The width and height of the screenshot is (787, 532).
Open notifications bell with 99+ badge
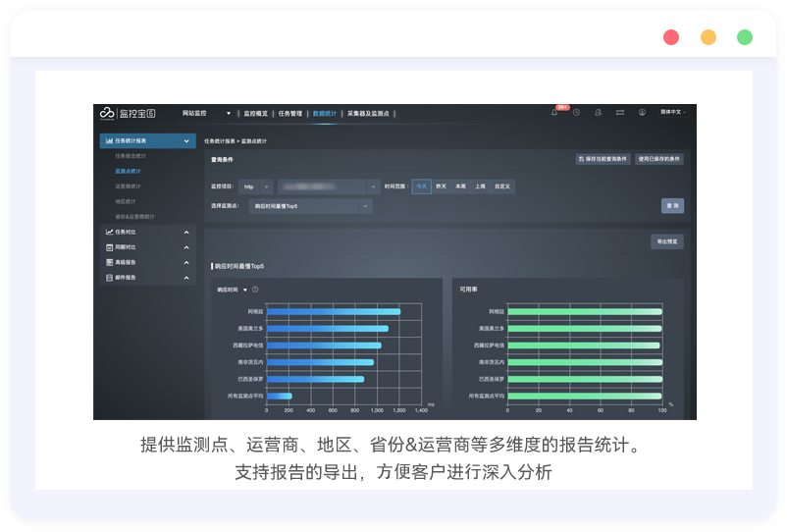(x=554, y=113)
